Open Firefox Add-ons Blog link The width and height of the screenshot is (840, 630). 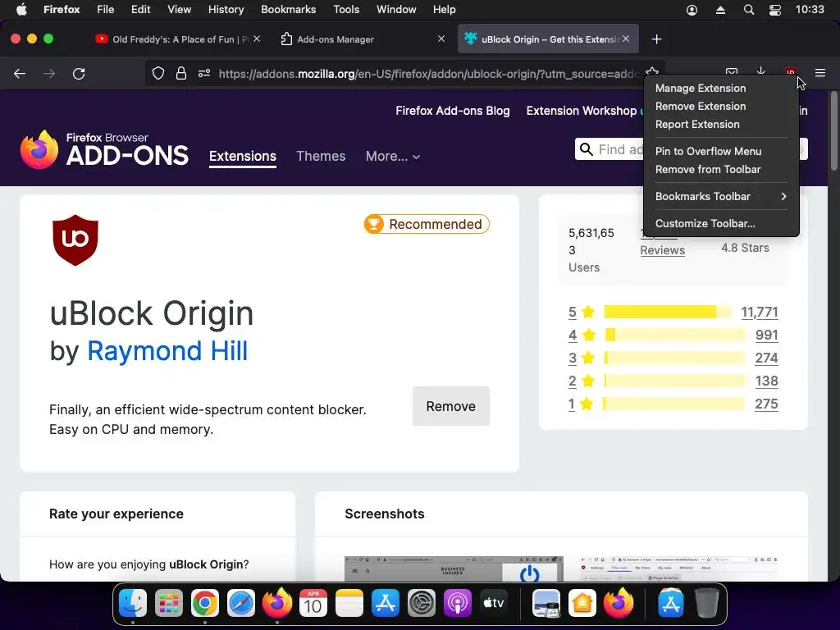[453, 111]
